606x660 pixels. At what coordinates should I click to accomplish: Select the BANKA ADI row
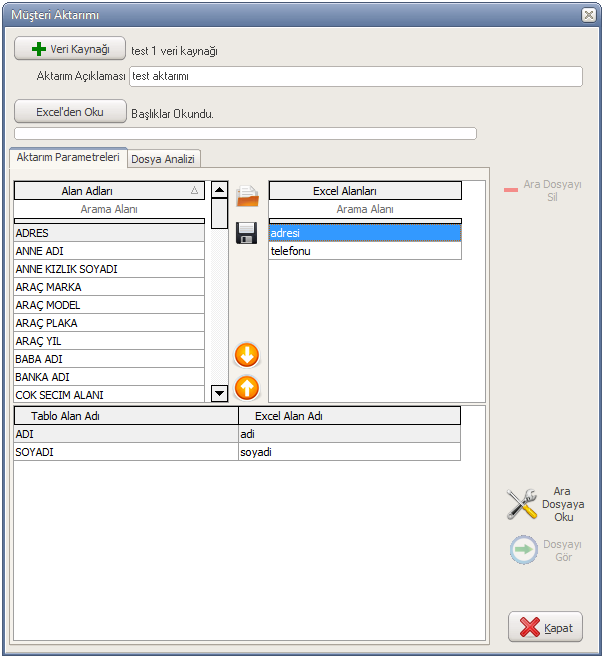109,377
